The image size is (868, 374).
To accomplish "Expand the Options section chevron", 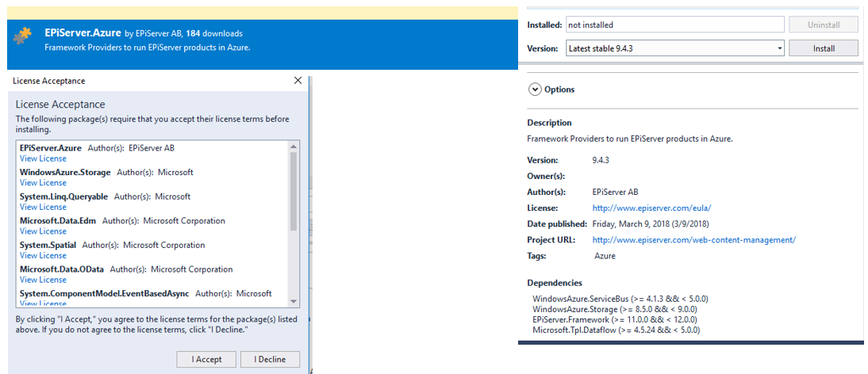I will click(x=535, y=90).
